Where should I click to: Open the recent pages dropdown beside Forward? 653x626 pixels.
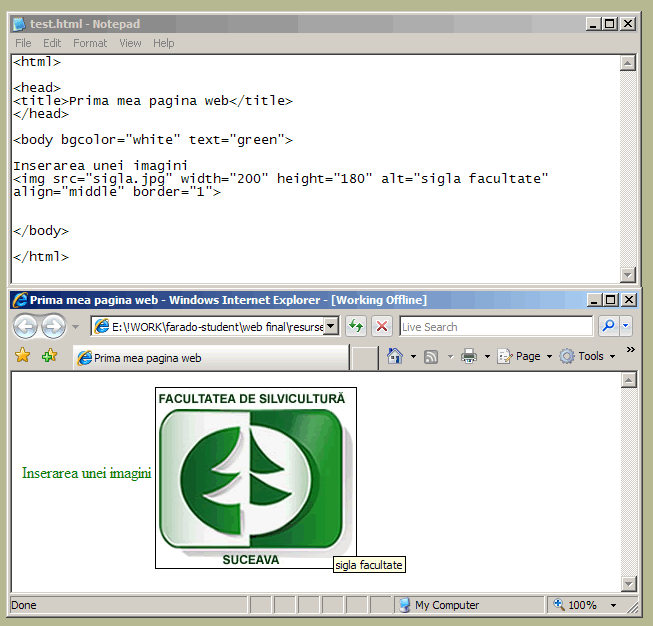(75, 327)
